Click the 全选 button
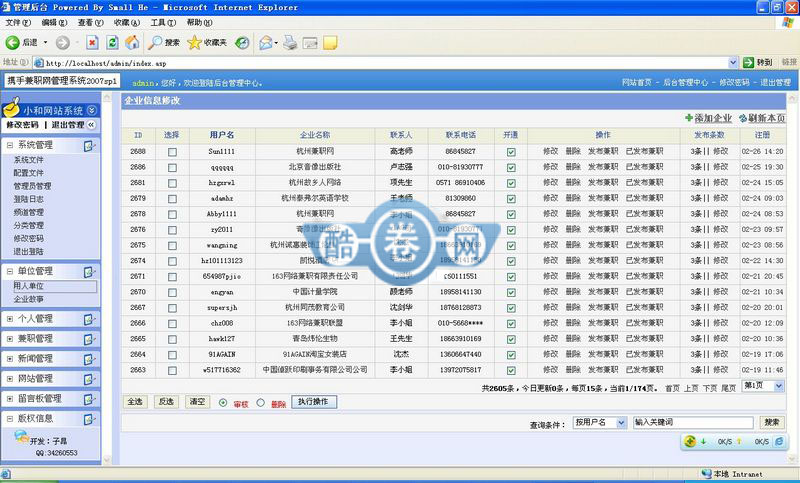Image resolution: width=800 pixels, height=483 pixels. (x=135, y=402)
